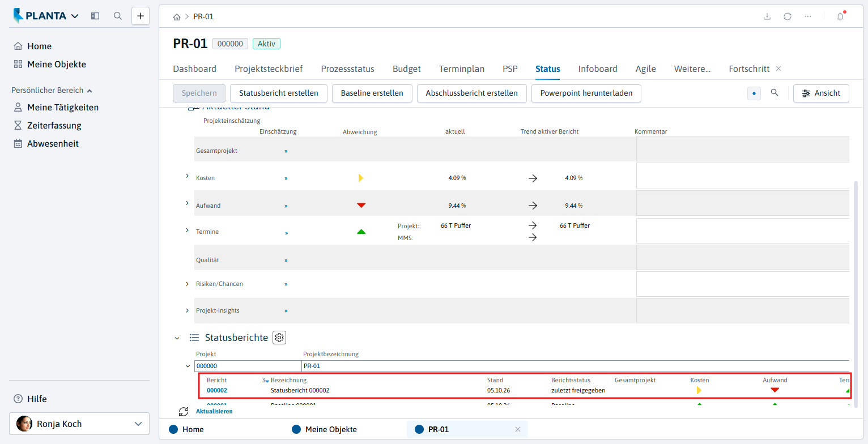868x444 pixels.
Task: Select the Infoboard tab
Action: [598, 69]
